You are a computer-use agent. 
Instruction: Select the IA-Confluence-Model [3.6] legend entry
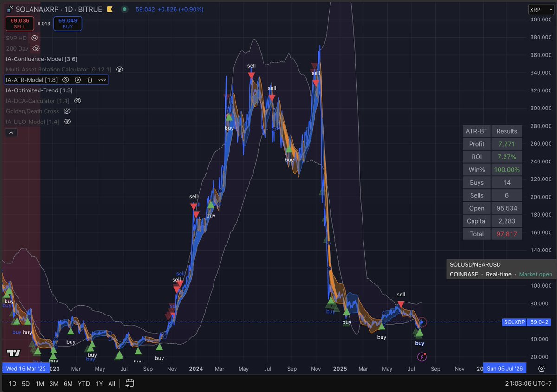coord(42,59)
